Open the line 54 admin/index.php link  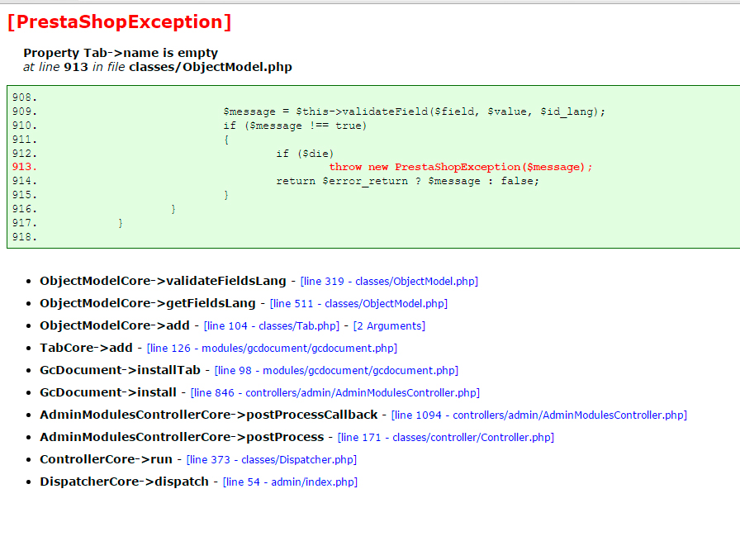pyautogui.click(x=290, y=482)
